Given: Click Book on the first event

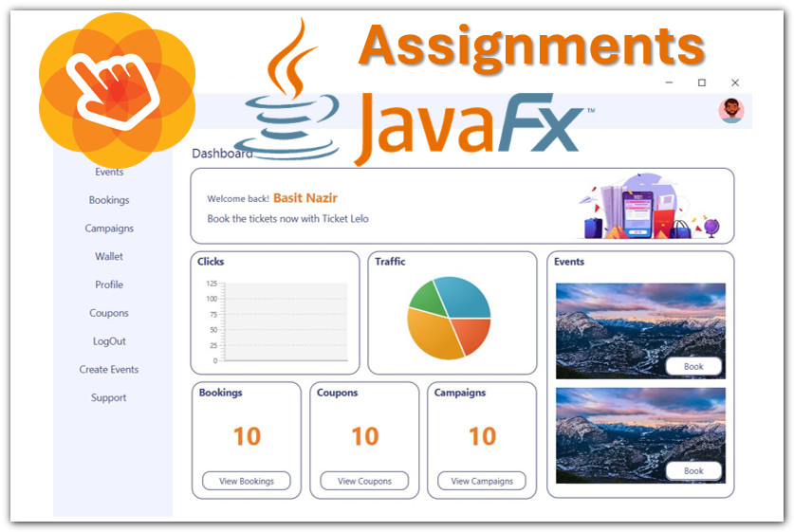Looking at the screenshot, I should (x=693, y=367).
